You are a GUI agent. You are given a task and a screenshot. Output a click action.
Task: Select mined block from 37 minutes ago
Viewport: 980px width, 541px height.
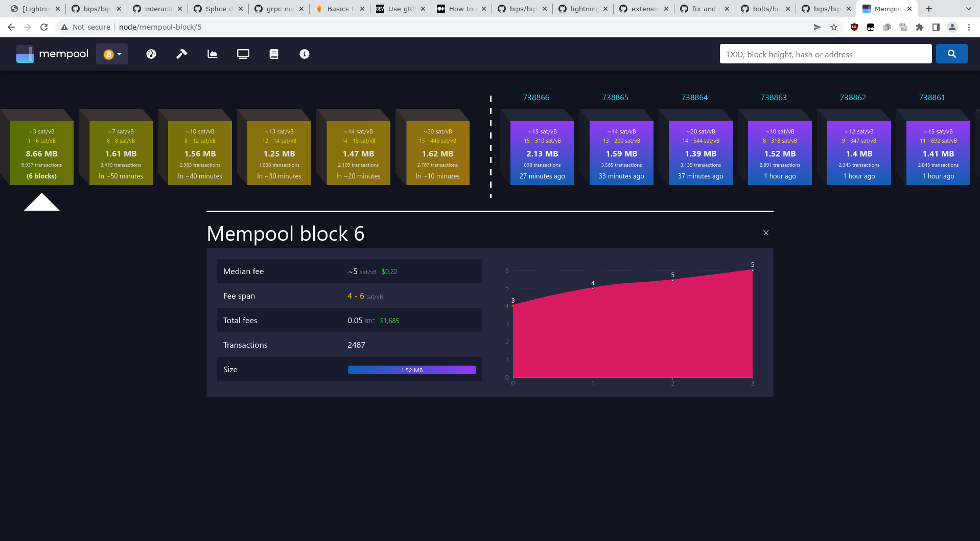pyautogui.click(x=701, y=153)
